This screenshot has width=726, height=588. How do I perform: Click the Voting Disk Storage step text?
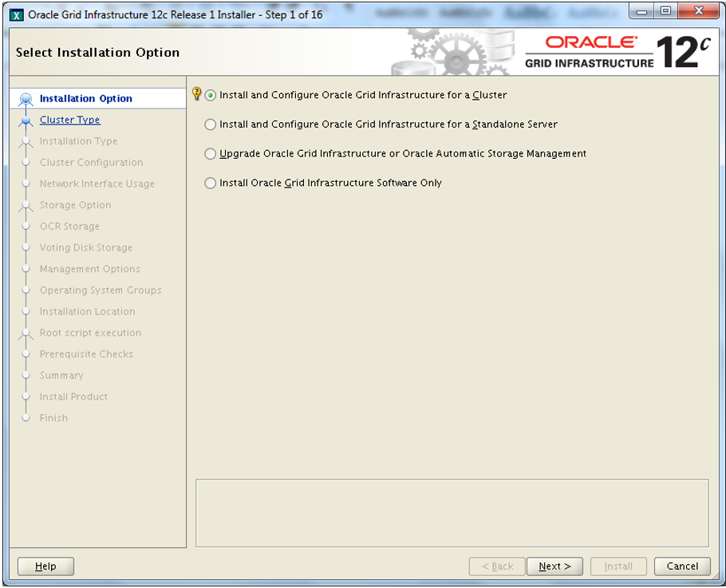pyautogui.click(x=86, y=247)
